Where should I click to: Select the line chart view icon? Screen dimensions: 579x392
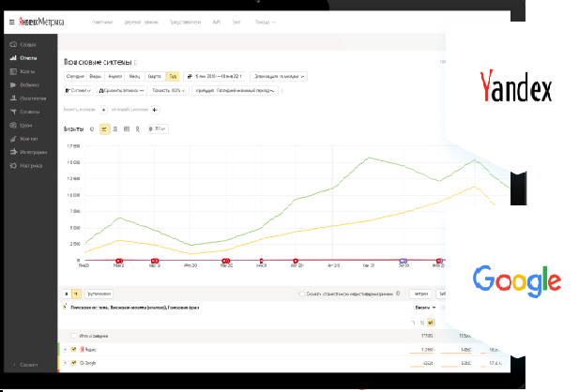104,128
